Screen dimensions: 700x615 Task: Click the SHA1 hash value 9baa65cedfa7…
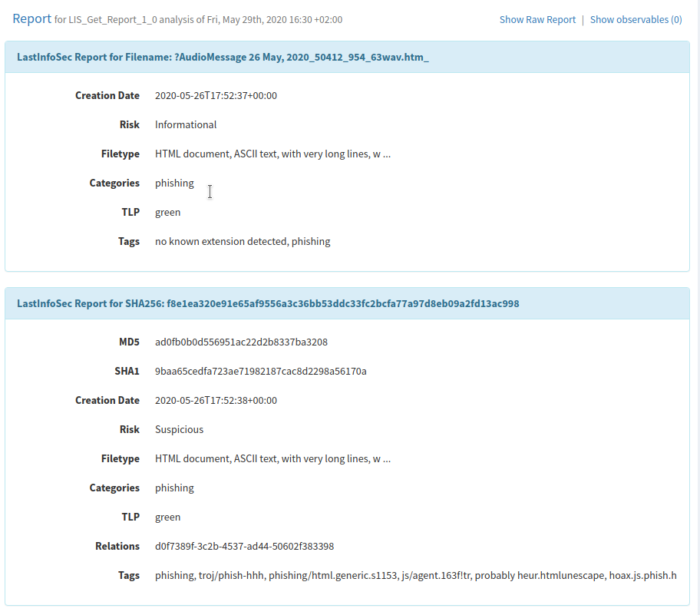click(x=261, y=371)
